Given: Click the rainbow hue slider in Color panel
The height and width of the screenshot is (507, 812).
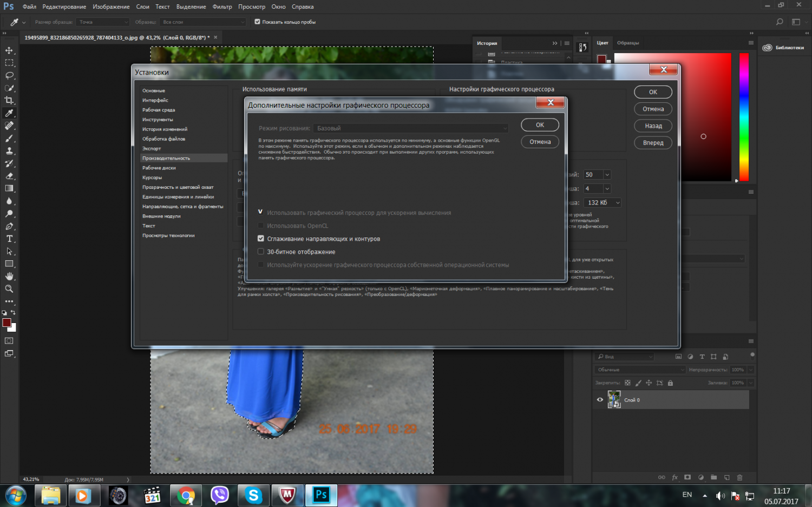Looking at the screenshot, I should (x=744, y=117).
